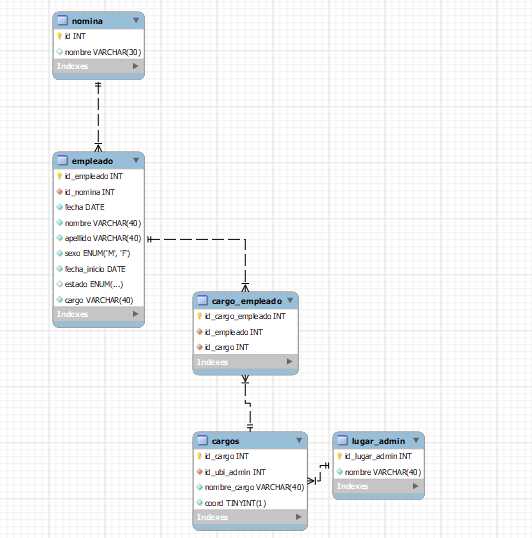Image resolution: width=532 pixels, height=538 pixels.
Task: Select the apellido VARCHAR(40) column
Action: [x=98, y=238]
